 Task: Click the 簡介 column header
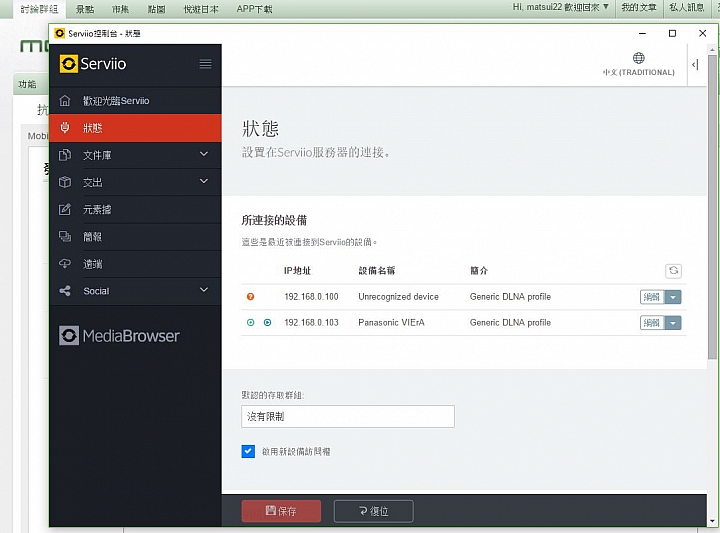[478, 270]
